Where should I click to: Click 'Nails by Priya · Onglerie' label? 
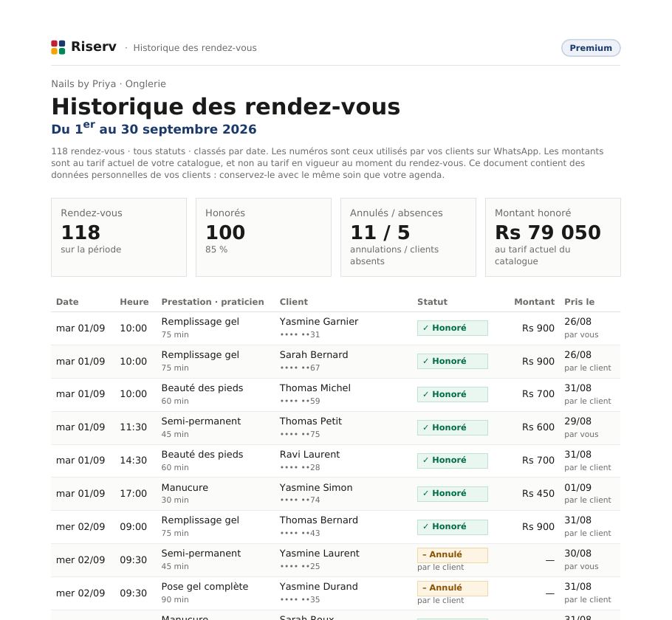(109, 84)
